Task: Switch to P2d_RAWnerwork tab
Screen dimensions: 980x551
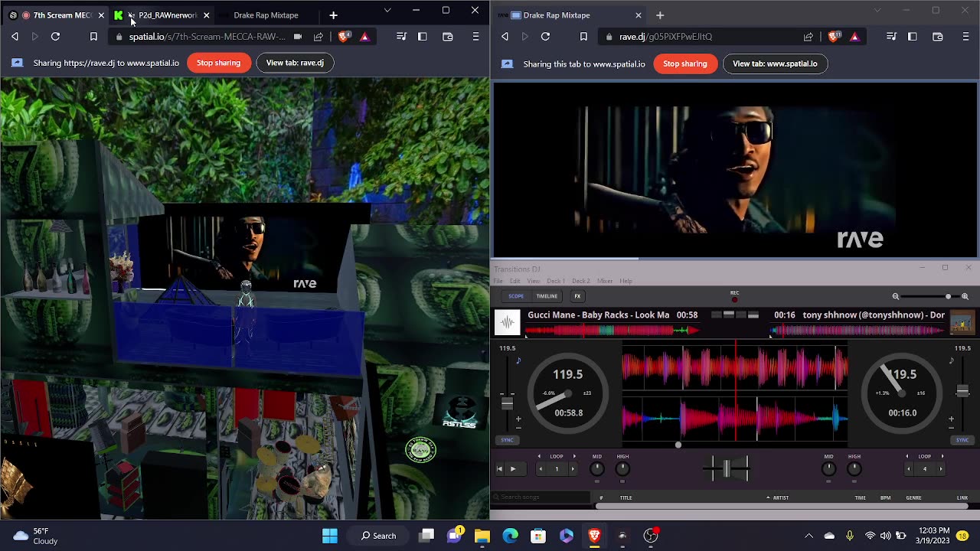Action: 162,15
